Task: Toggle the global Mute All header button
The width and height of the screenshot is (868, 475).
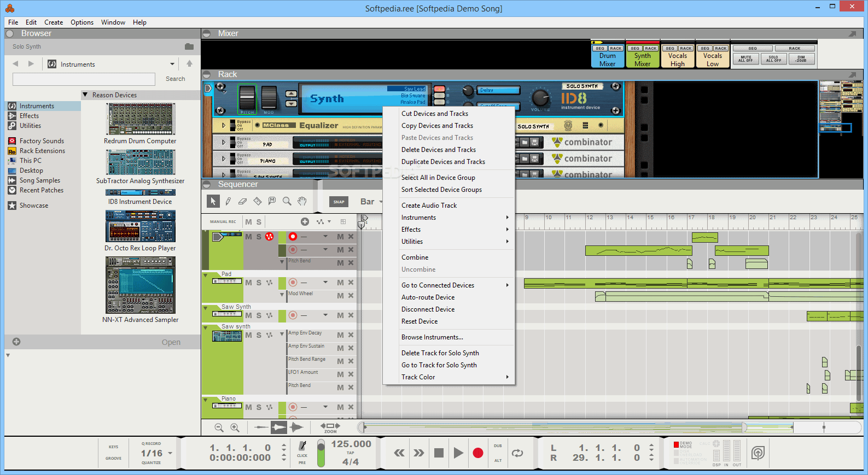Action: point(248,221)
